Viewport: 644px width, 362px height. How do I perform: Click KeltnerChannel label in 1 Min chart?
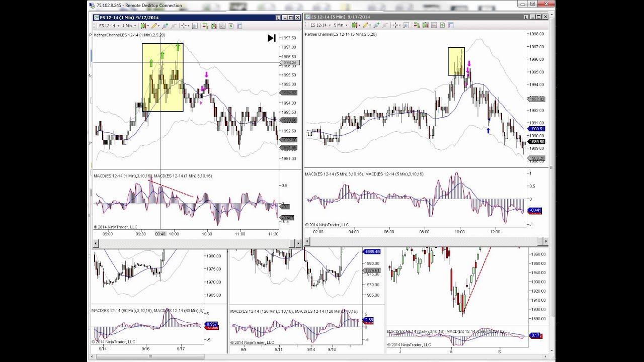coord(129,35)
